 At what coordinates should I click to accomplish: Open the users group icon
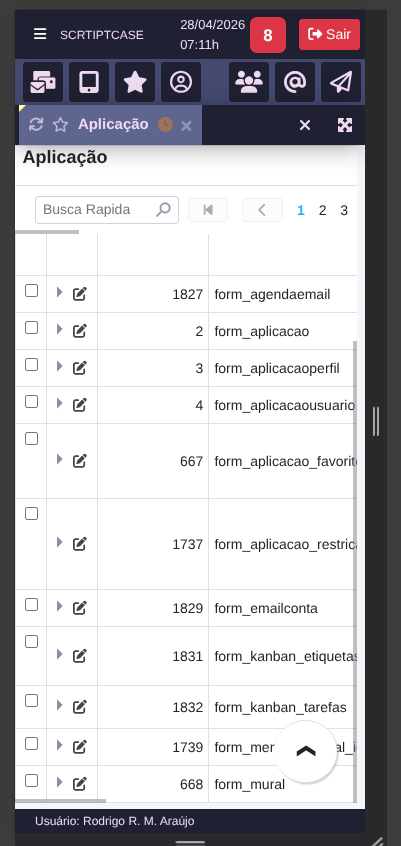click(x=249, y=82)
